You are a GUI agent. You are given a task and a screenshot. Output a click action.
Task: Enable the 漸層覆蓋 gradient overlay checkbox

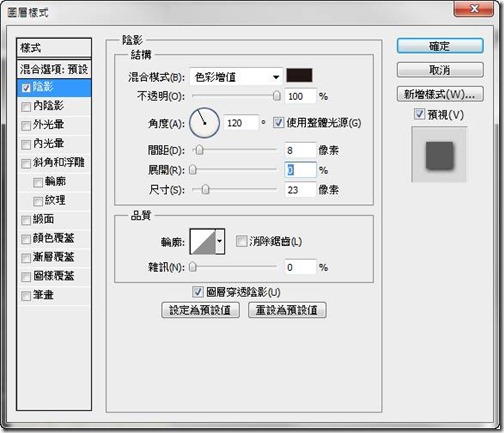coord(26,258)
